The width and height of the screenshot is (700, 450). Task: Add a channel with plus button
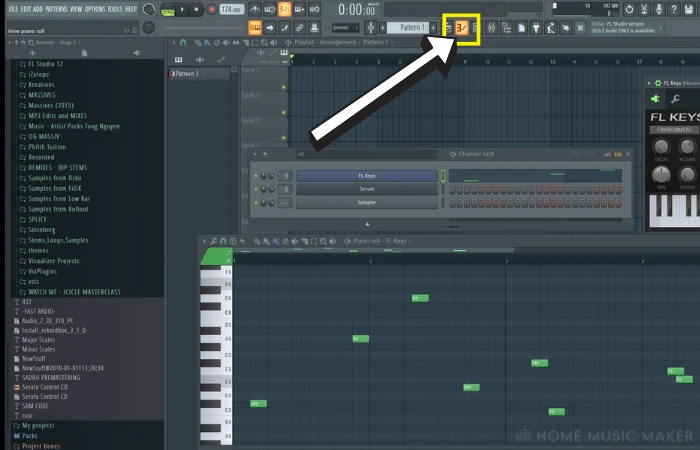[367, 224]
